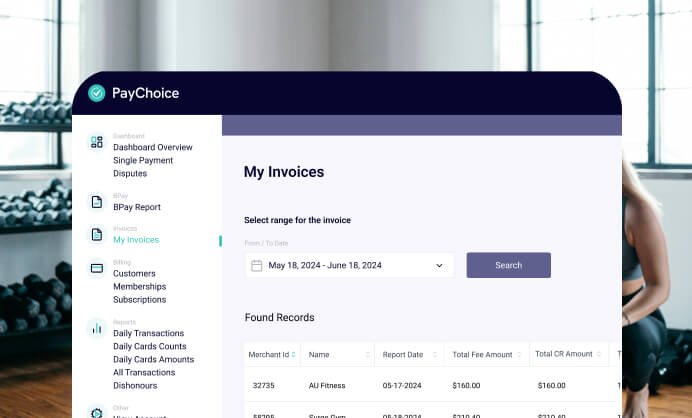692x418 pixels.
Task: Click the Dashboard grid icon in sidebar
Action: click(x=97, y=142)
